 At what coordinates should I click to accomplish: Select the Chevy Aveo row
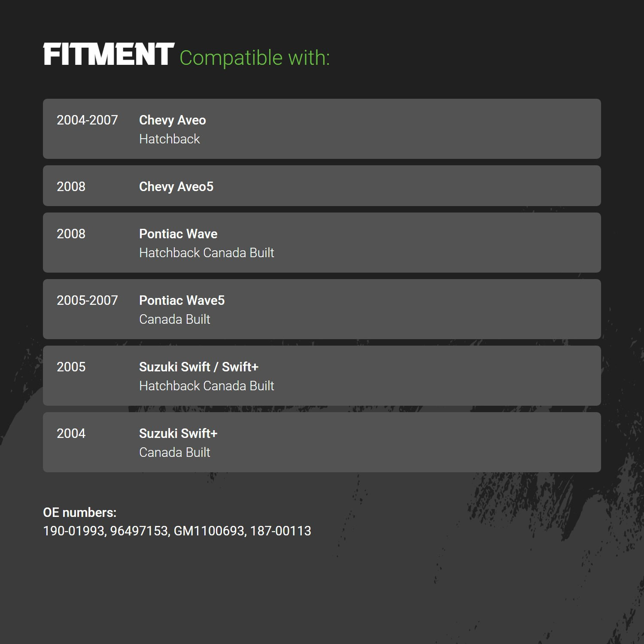(322, 129)
